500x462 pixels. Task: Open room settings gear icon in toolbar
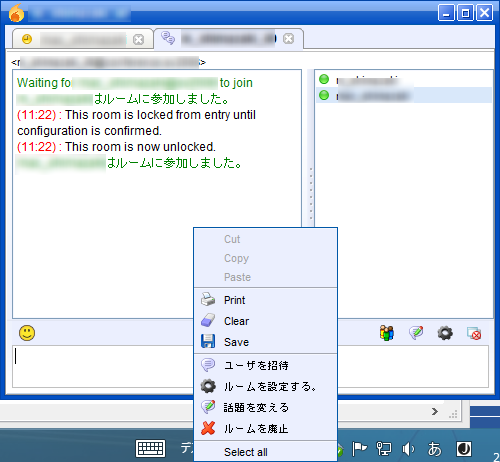(x=445, y=333)
